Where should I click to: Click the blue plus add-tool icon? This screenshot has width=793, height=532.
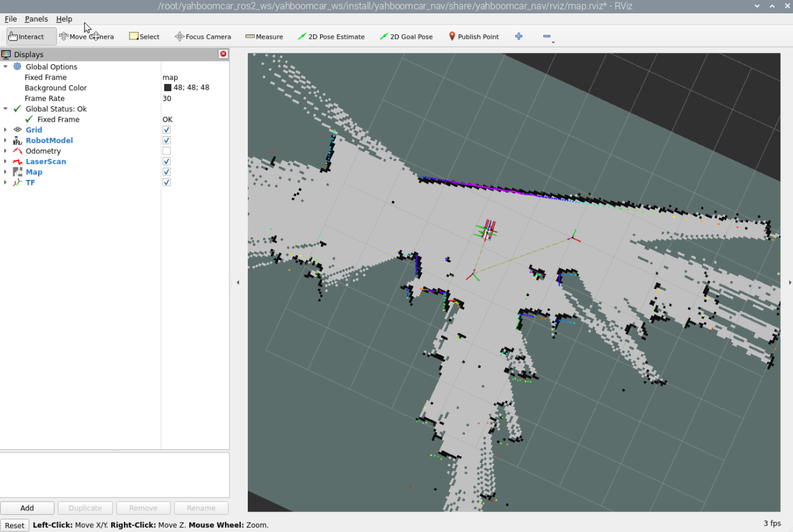[518, 37]
